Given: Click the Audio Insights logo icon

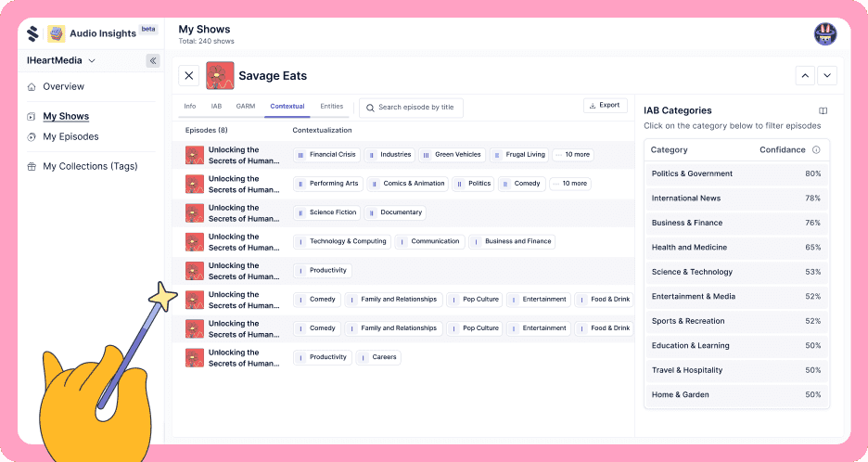Looking at the screenshot, I should tap(57, 34).
